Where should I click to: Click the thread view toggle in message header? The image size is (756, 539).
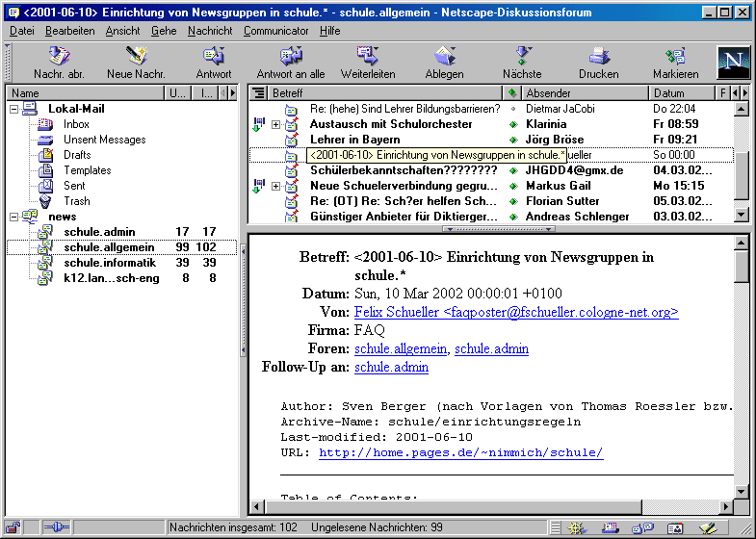[x=259, y=93]
